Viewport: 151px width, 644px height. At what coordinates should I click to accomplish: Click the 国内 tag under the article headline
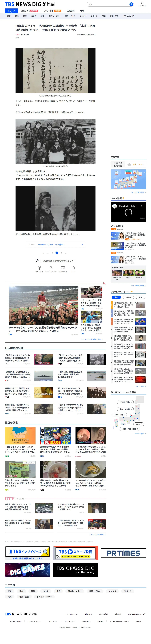(x=17, y=38)
